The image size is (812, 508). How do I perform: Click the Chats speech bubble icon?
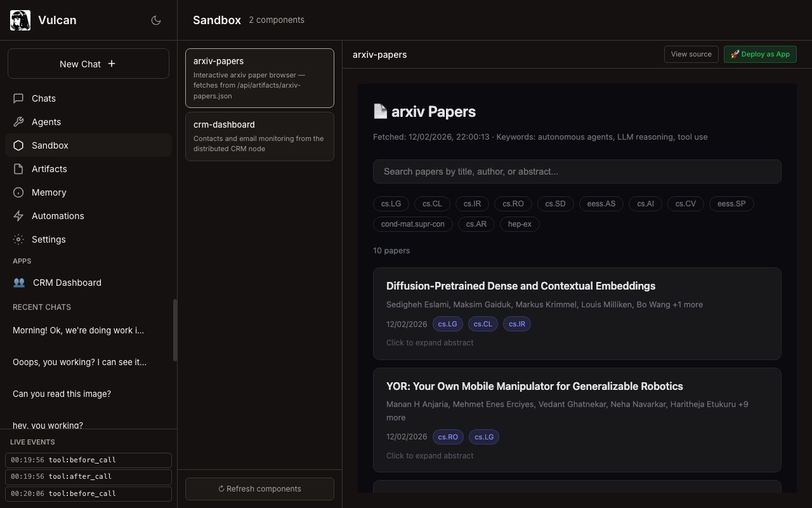pyautogui.click(x=18, y=98)
